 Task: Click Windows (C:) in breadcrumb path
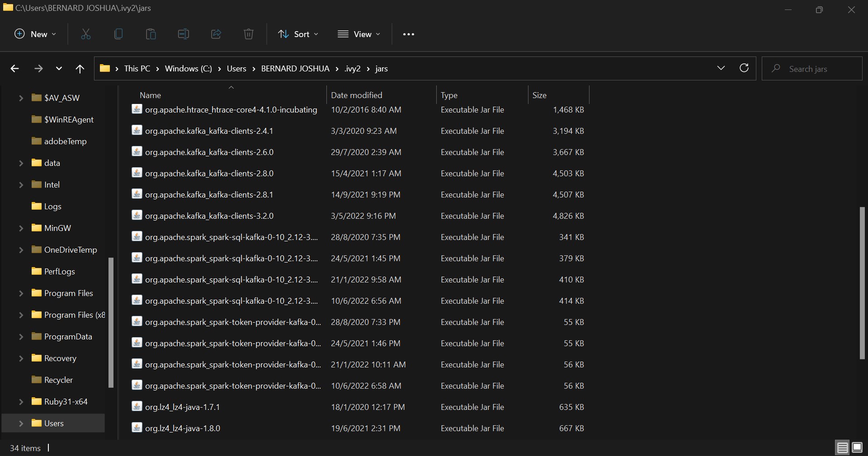(x=188, y=69)
